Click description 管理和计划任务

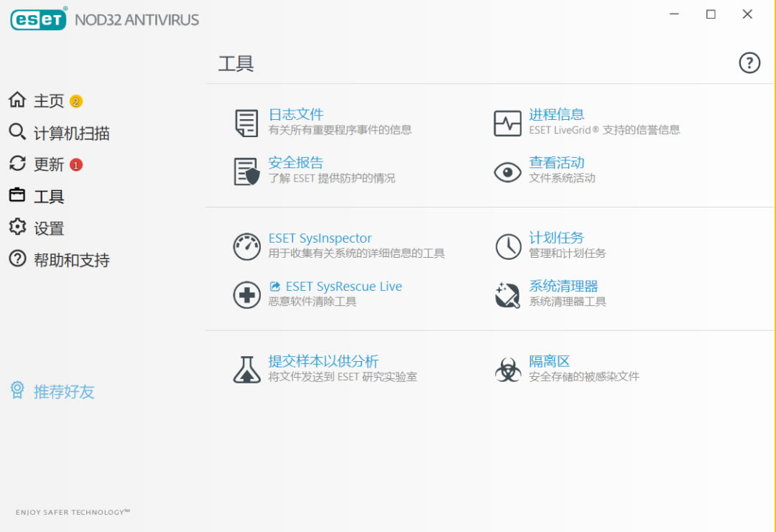point(567,253)
